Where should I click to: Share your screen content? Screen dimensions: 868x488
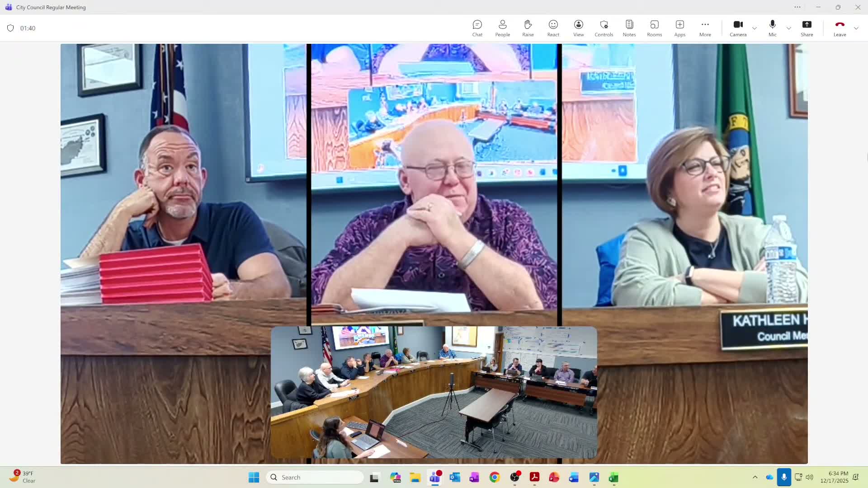point(807,28)
